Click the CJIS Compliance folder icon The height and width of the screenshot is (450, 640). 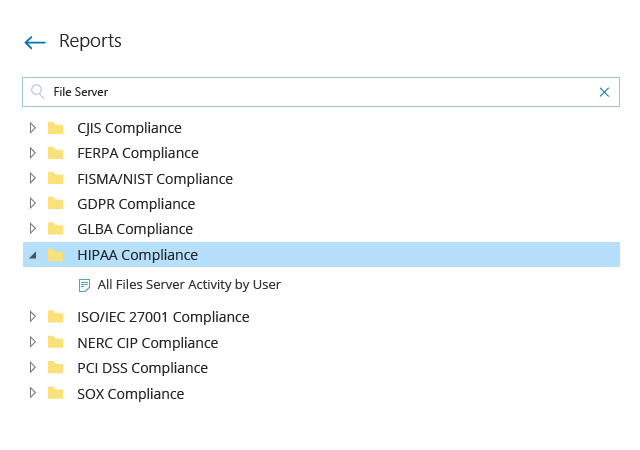point(56,128)
